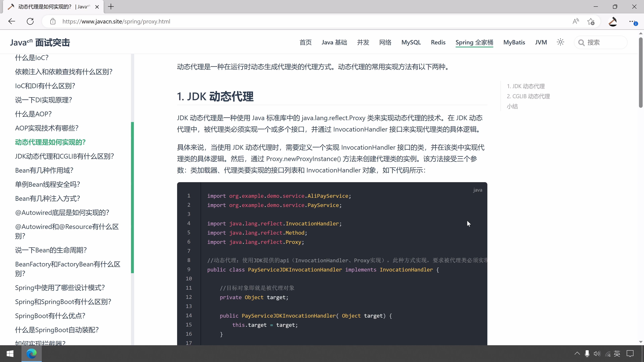
Task: Reload the current page
Action: [30, 21]
